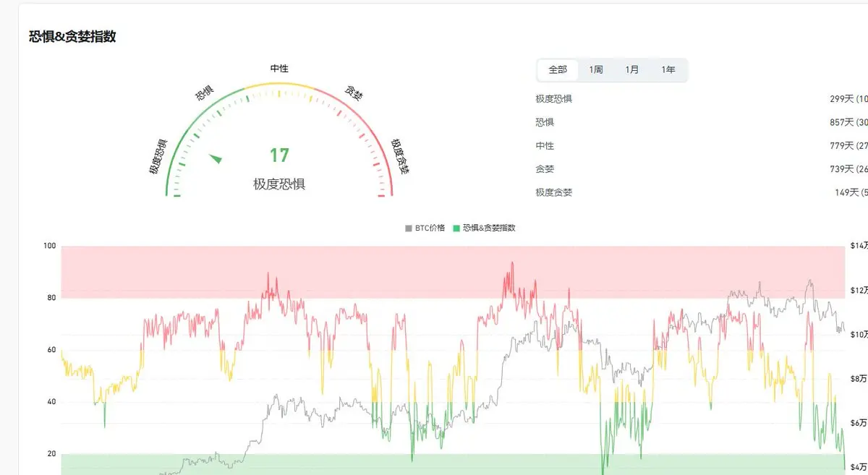Viewport: 868px width, 475px height.
Task: Click the 恐惧 label on gauge arc
Action: [204, 93]
